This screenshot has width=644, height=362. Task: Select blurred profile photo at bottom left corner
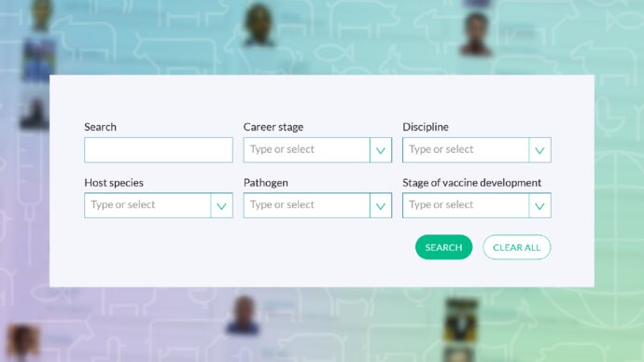click(x=22, y=341)
